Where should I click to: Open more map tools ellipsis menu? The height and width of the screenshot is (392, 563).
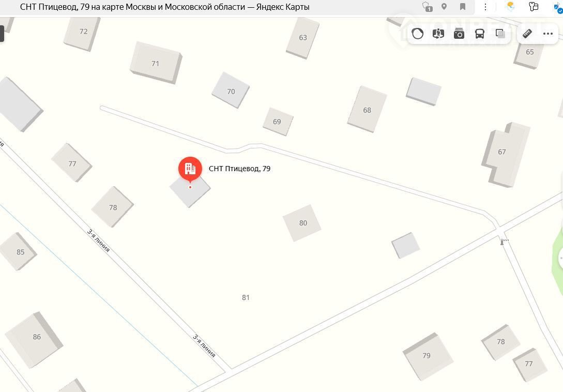[x=548, y=34]
